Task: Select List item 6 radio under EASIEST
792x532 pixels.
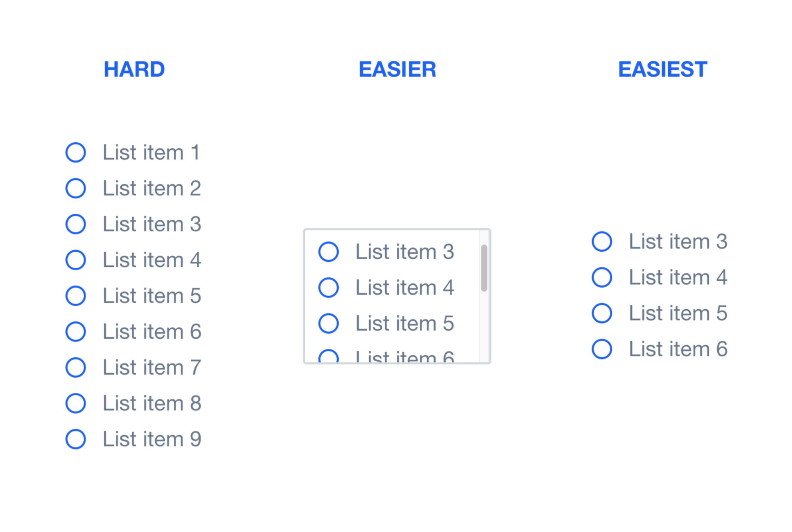Action: (602, 349)
